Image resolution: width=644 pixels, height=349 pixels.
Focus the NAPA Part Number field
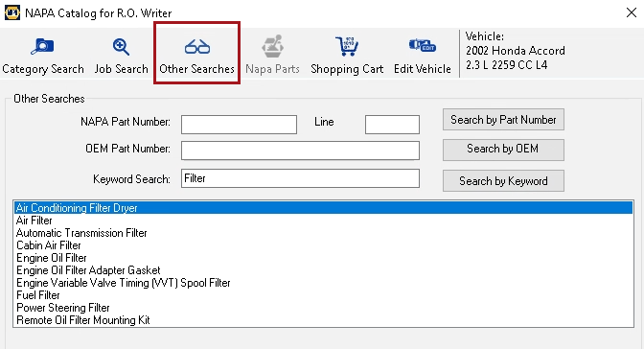pyautogui.click(x=239, y=124)
